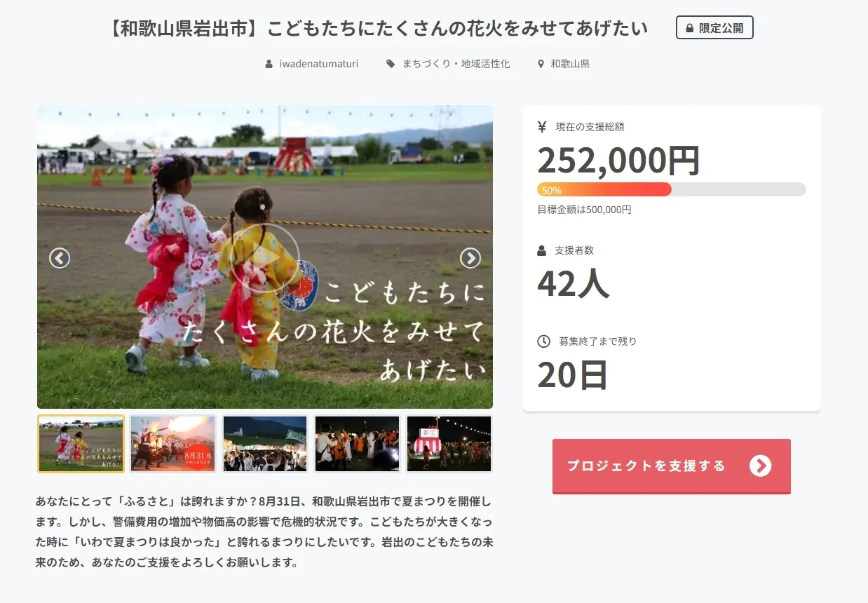This screenshot has height=603, width=868.
Task: Click the next slide arrow on image
Action: (x=470, y=258)
